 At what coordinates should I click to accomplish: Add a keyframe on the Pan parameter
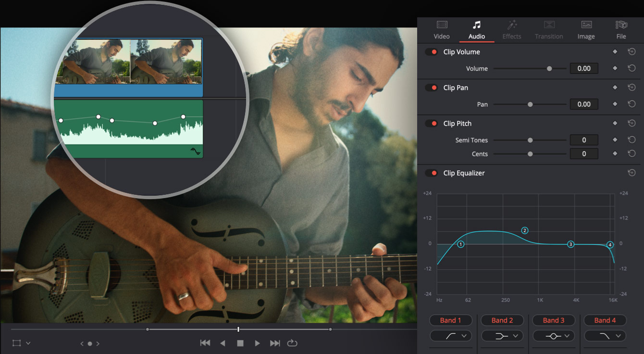coord(615,104)
